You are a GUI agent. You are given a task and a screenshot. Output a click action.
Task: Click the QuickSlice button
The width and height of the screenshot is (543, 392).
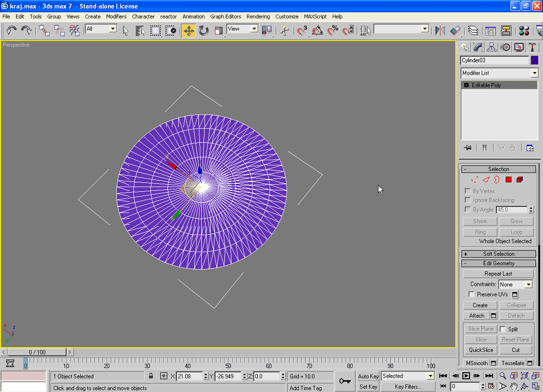[481, 350]
